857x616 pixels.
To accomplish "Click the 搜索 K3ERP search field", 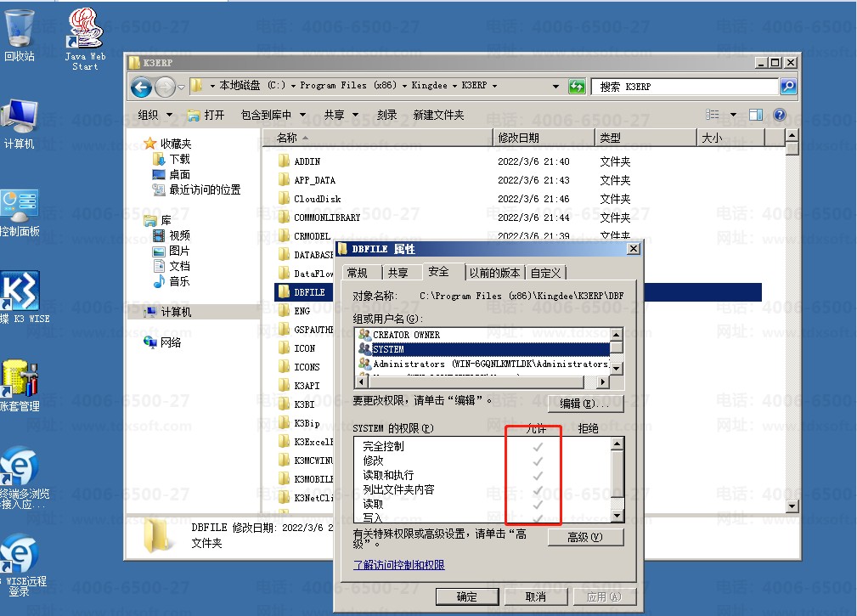I will [685, 87].
